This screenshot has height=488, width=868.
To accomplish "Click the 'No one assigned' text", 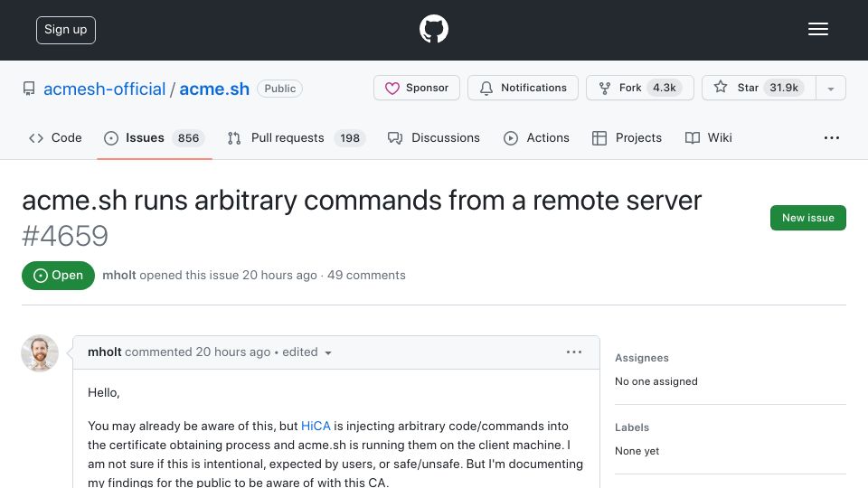I will coord(656,381).
